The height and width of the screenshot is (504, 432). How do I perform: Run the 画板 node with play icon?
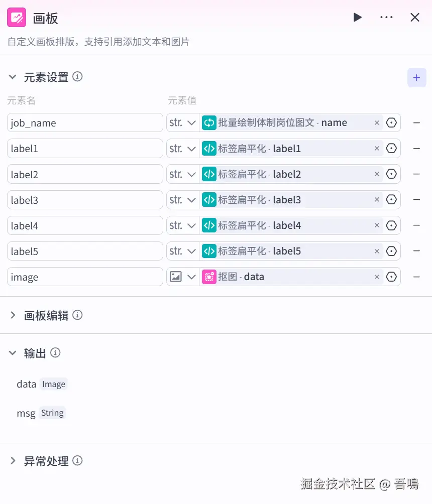pos(358,18)
